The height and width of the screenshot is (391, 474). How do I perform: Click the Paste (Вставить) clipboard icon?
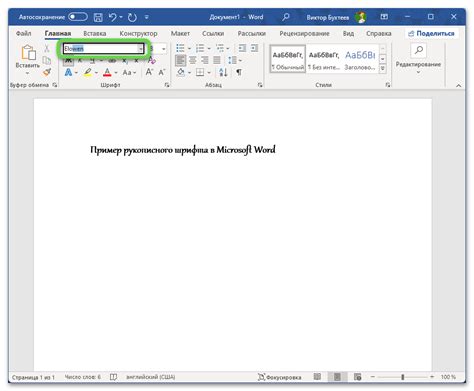[x=28, y=52]
